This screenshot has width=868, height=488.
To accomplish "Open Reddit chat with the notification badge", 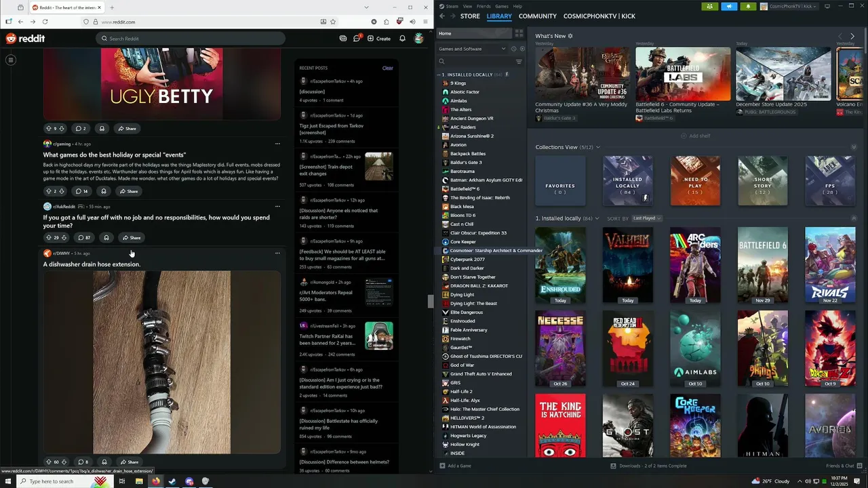I will 357,39.
